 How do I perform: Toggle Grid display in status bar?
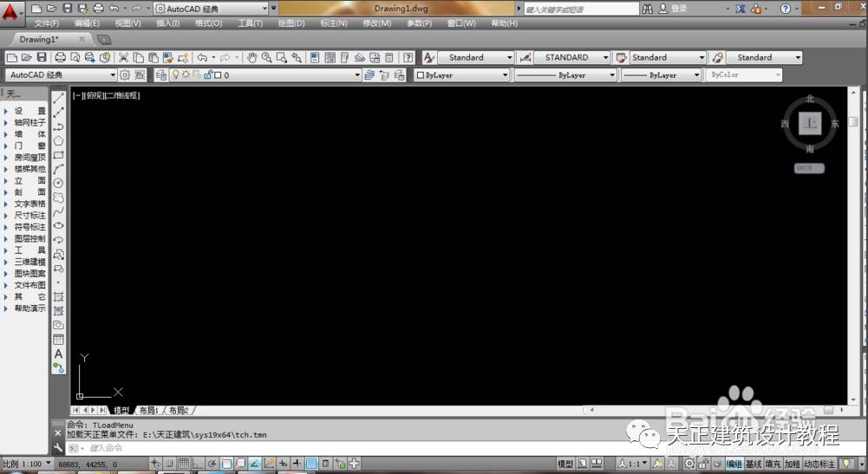[183, 464]
